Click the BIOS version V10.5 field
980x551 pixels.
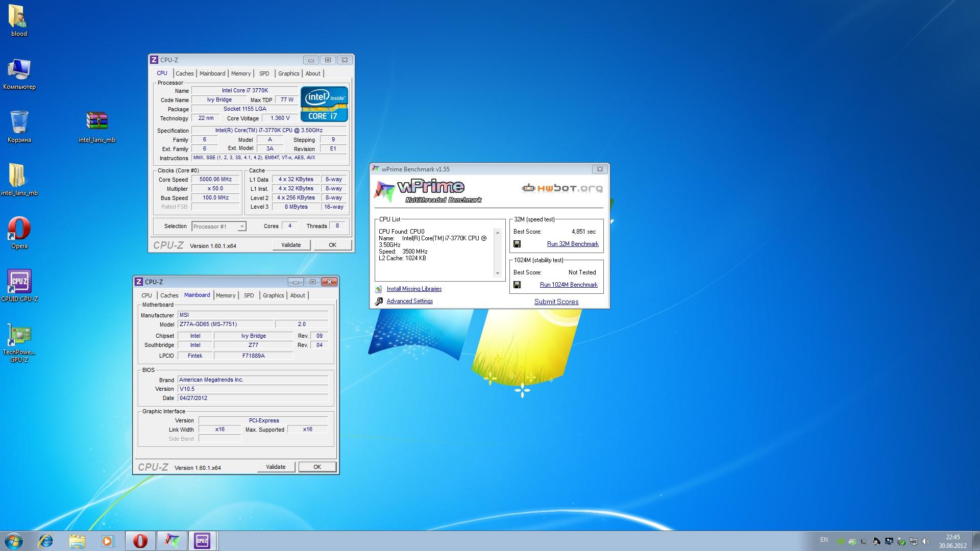coord(253,389)
